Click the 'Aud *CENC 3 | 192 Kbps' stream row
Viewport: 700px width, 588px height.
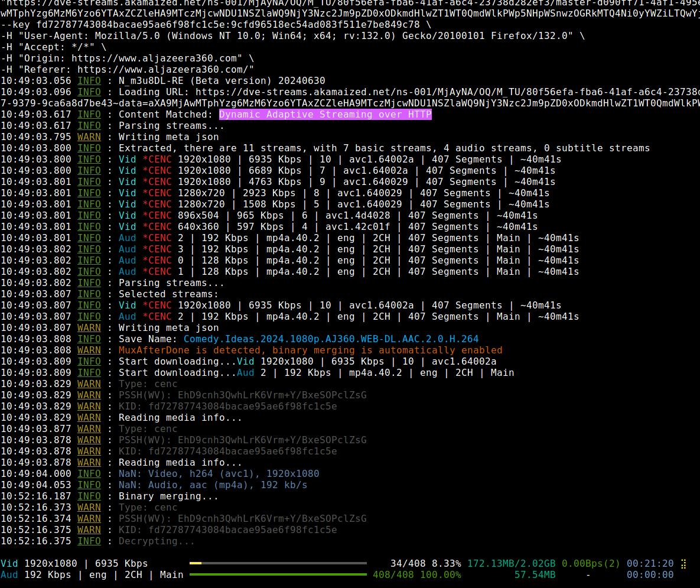coord(349,249)
